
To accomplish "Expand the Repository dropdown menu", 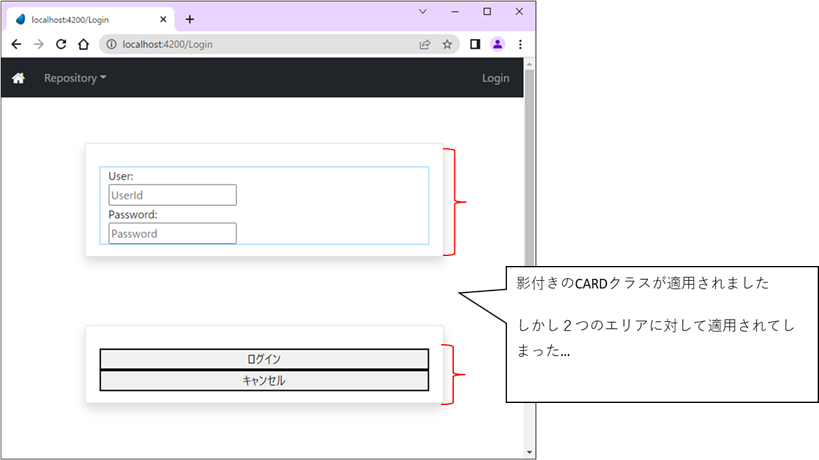I will click(75, 78).
